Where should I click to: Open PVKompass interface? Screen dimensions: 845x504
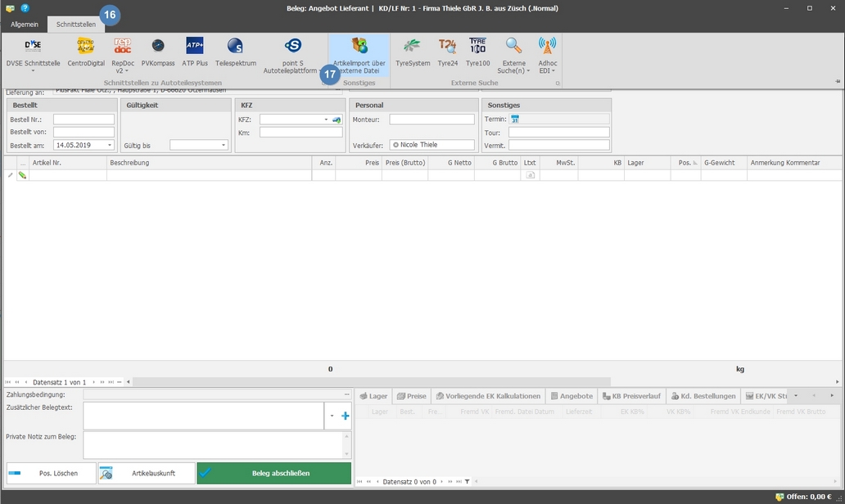tap(158, 52)
